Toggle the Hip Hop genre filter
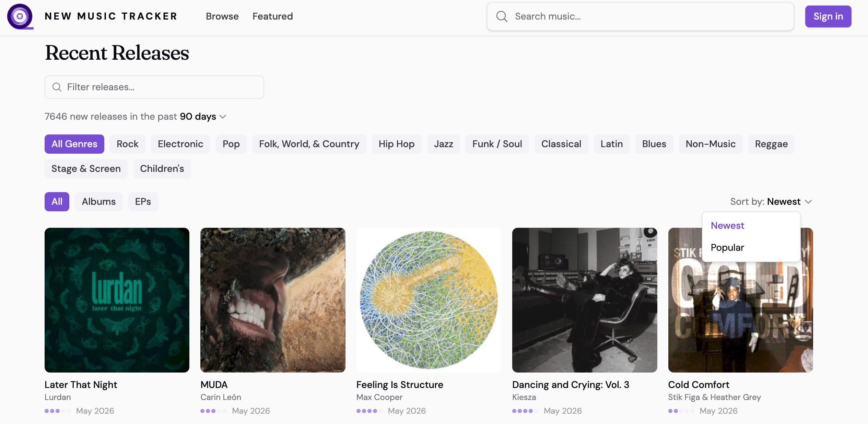 click(x=397, y=144)
